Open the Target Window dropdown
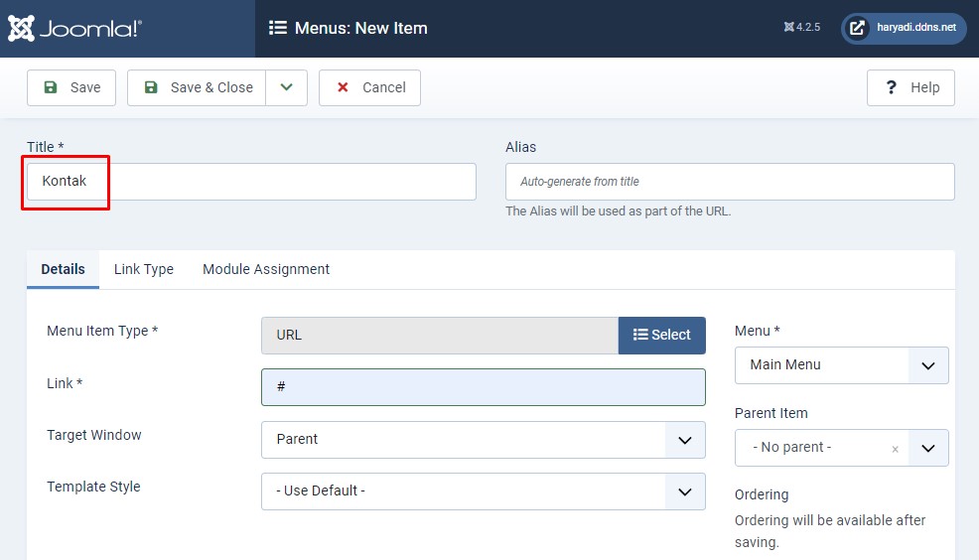Screen dimensions: 979x560 tap(483, 440)
